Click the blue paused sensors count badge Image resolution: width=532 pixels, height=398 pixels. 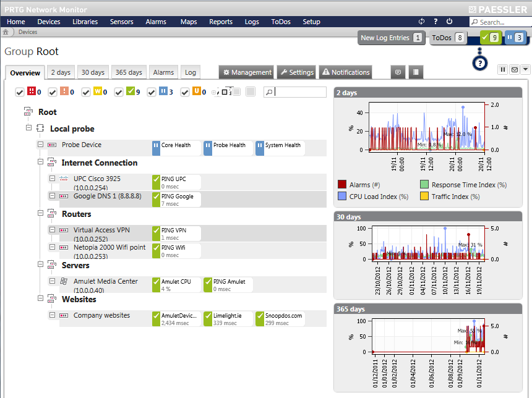tap(515, 38)
